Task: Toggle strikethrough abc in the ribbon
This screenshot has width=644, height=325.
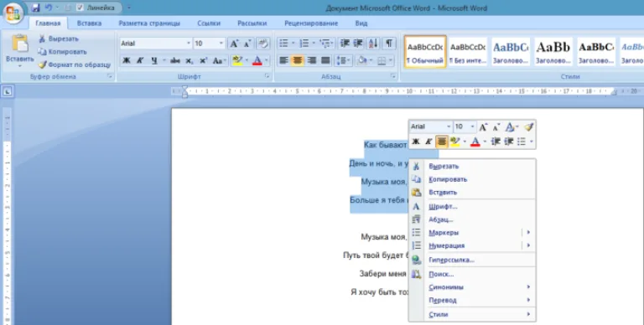Action: click(x=175, y=61)
